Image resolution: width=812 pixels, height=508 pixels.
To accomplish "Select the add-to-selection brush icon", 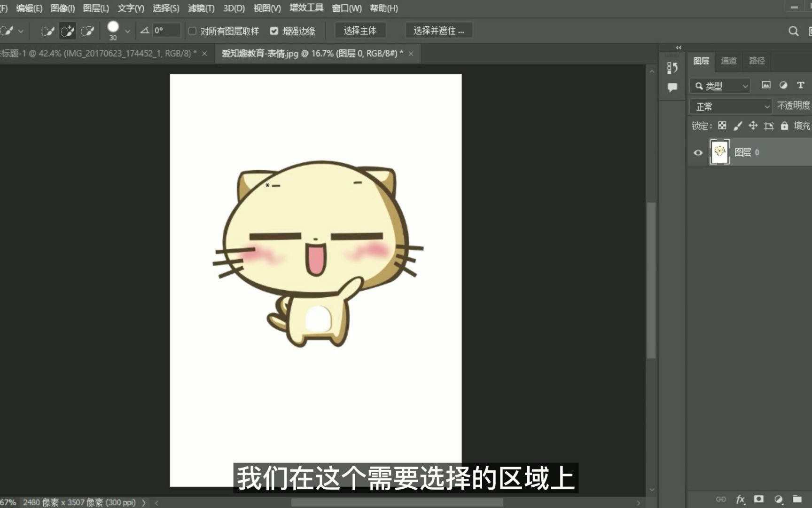I will click(x=68, y=31).
